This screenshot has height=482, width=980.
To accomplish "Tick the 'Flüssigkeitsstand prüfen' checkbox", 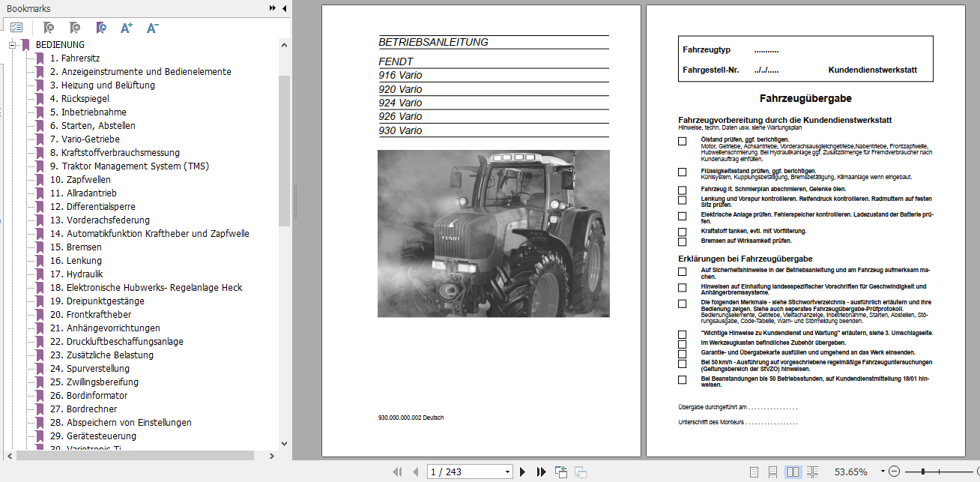I will [x=682, y=172].
